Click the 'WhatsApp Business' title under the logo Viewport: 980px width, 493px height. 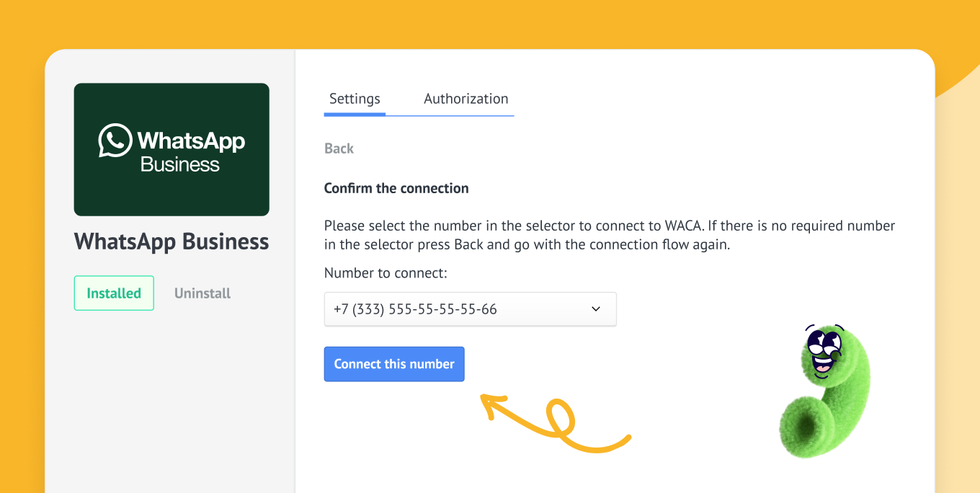(x=171, y=241)
